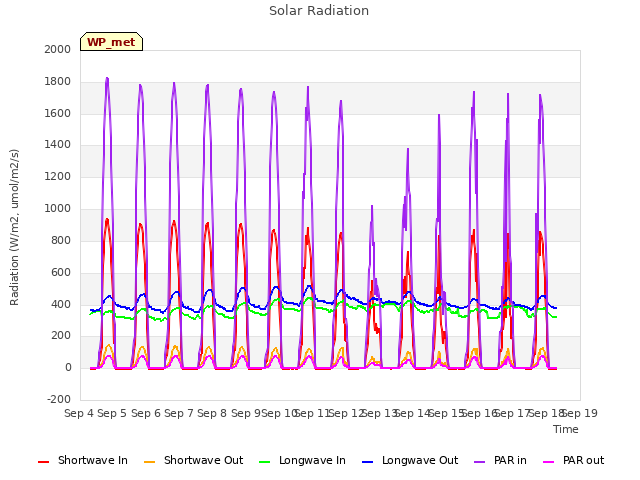Click the Sep 5 Shortwave In peak

[x=107, y=220]
